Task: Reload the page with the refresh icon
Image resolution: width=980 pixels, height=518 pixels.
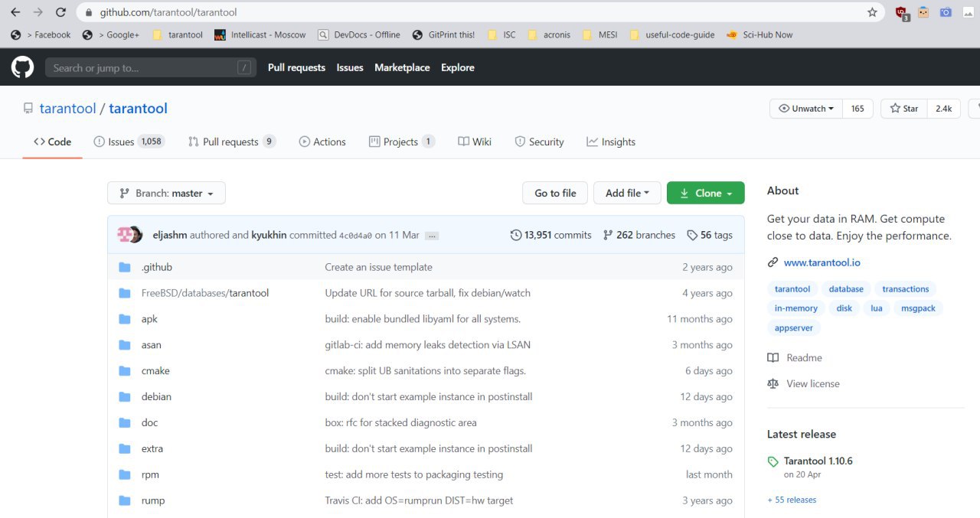Action: [x=60, y=12]
